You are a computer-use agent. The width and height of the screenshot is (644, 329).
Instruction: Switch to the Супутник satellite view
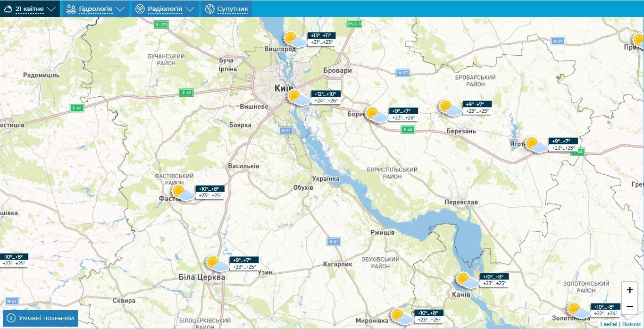click(227, 9)
